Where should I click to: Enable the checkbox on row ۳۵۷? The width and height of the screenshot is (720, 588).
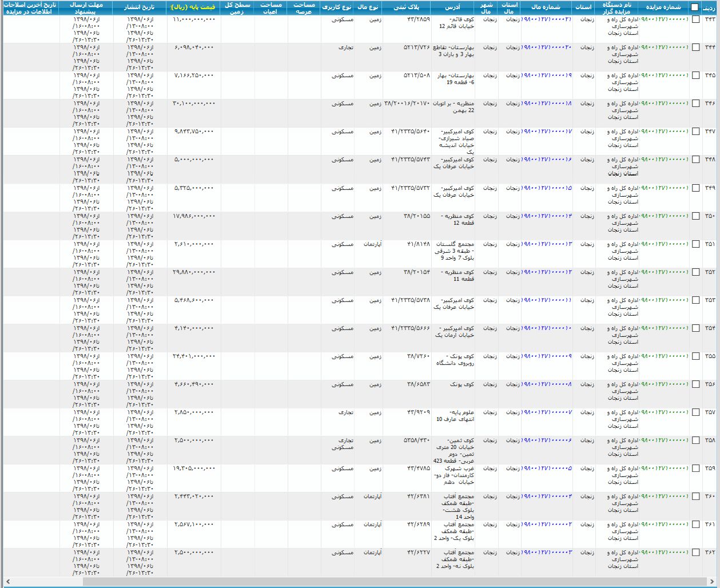click(x=695, y=412)
